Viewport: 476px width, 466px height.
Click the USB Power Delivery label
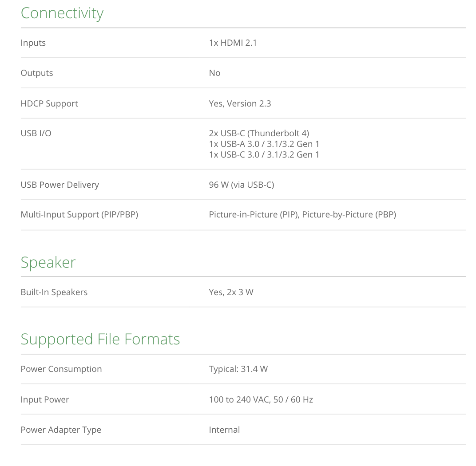[60, 185]
